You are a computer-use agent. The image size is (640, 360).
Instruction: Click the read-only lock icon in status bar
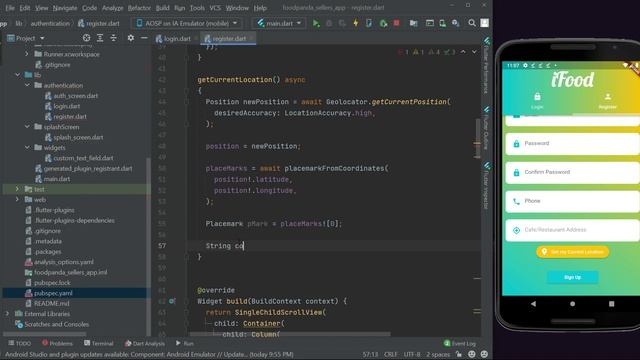459,354
